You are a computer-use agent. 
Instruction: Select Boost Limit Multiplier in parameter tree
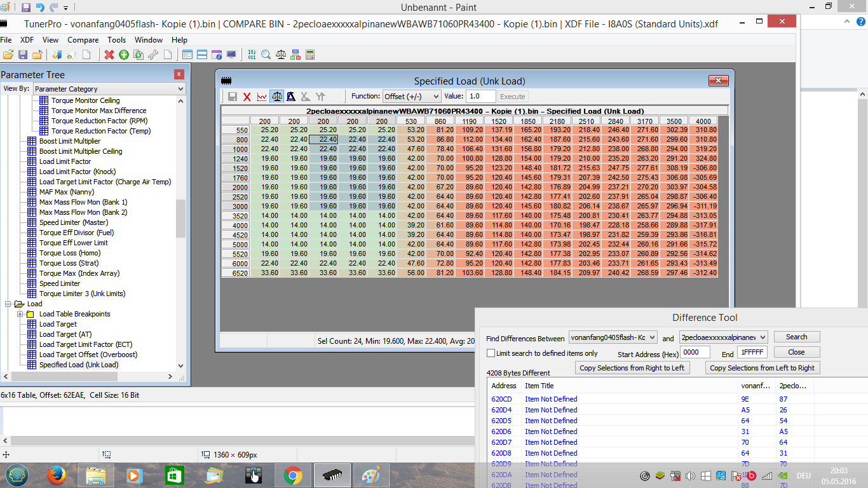[x=69, y=141]
